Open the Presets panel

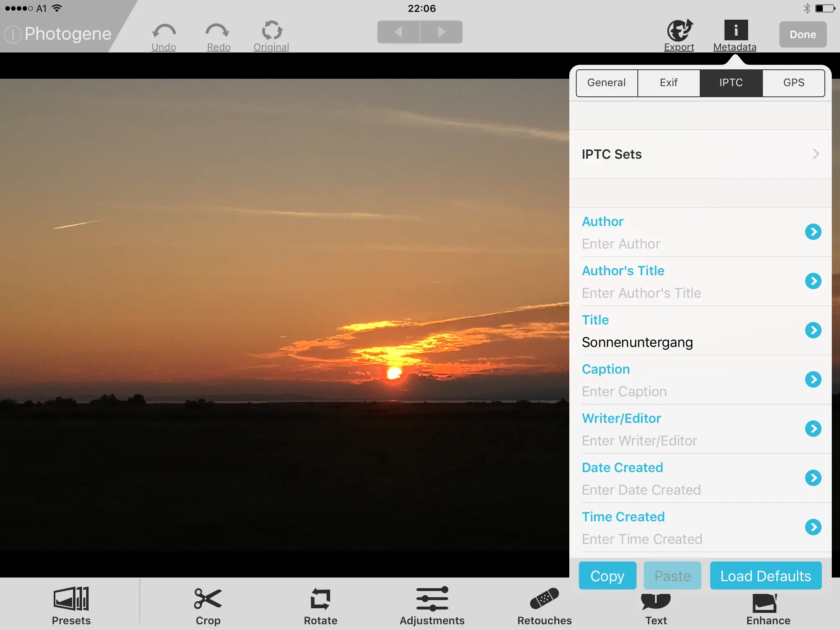pos(71,599)
